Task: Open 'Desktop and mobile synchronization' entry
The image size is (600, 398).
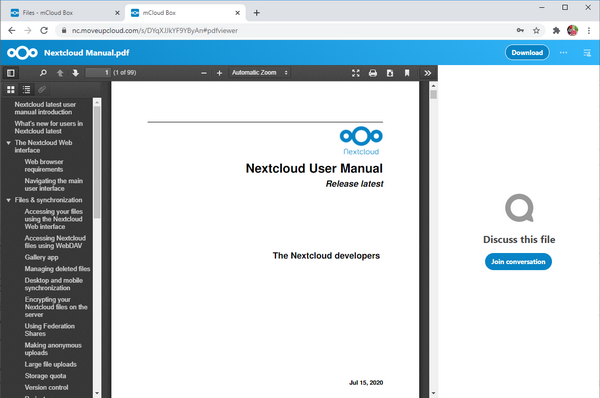Action: [54, 284]
